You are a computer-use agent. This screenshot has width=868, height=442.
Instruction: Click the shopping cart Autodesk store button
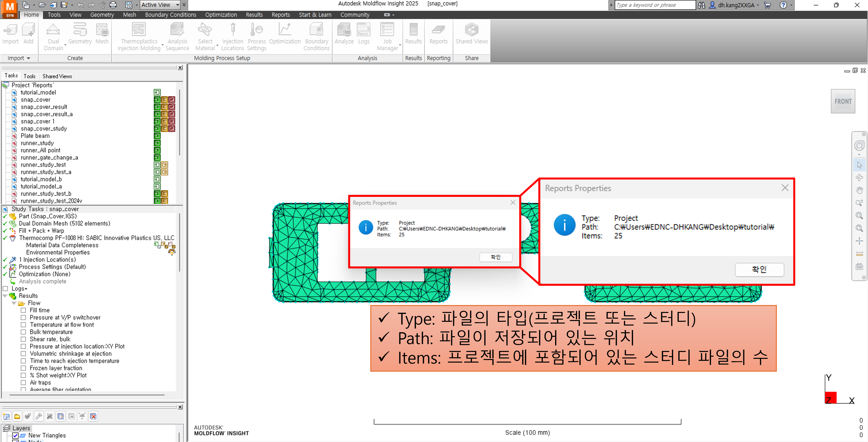[x=768, y=5]
